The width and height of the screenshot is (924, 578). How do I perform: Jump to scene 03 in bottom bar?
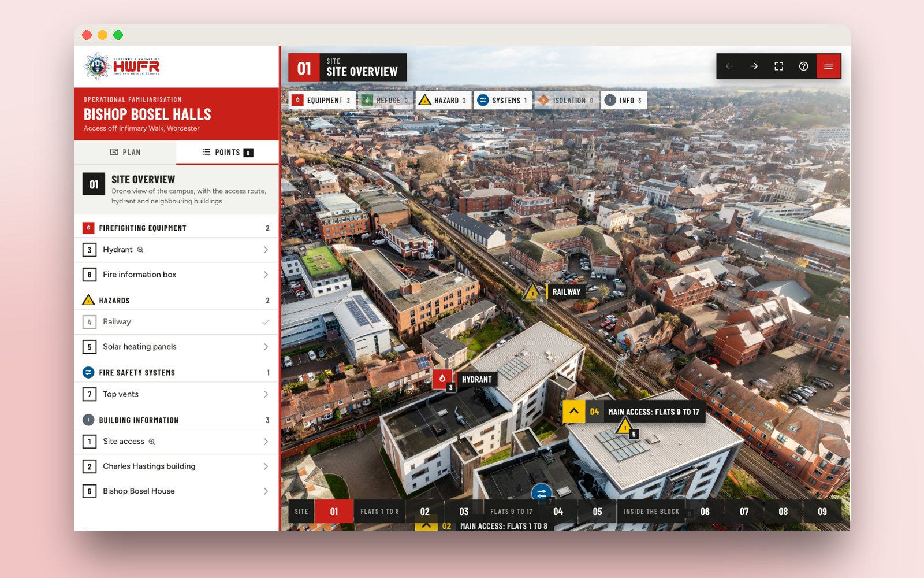click(464, 512)
